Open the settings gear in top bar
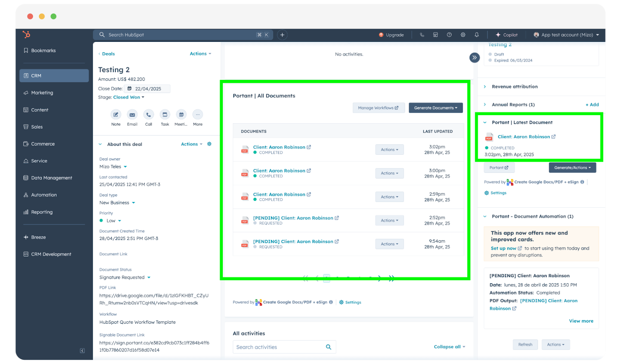621x364 pixels. pos(463,35)
